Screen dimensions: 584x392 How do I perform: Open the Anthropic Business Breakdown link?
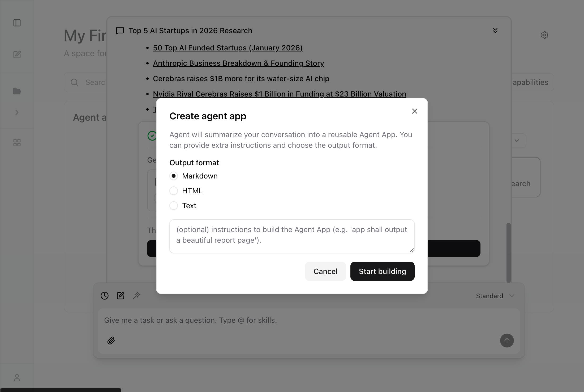pyautogui.click(x=238, y=63)
